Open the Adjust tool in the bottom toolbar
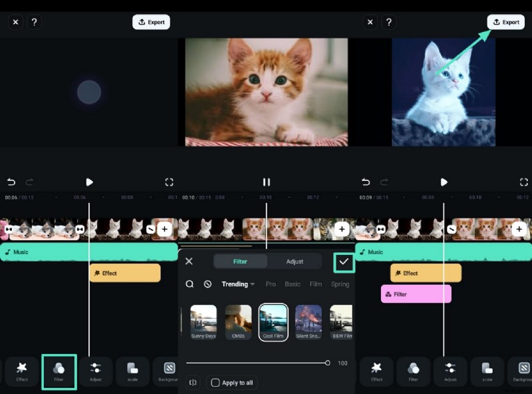532x394 pixels. (x=96, y=372)
